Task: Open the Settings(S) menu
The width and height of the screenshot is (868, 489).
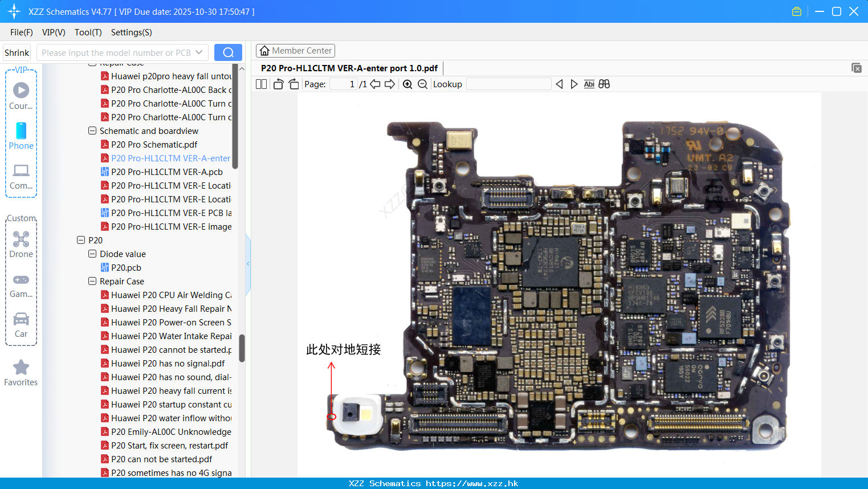Action: pos(132,32)
